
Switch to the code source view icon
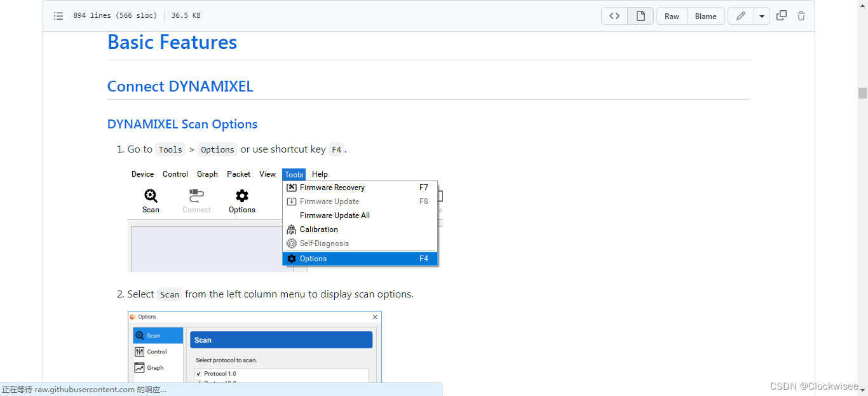614,15
